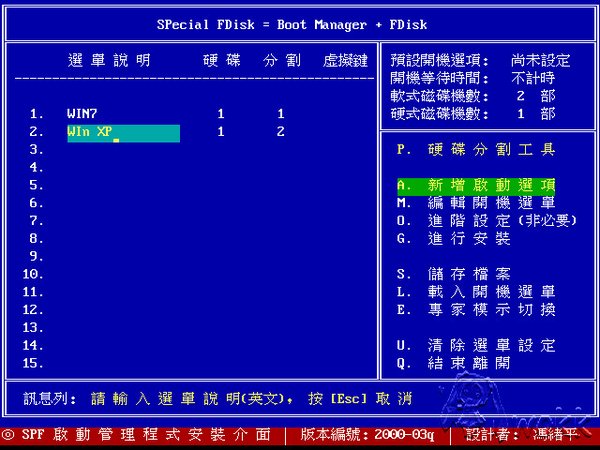
Task: Click the 硬碟 value in WIn XP row
Action: click(221, 132)
